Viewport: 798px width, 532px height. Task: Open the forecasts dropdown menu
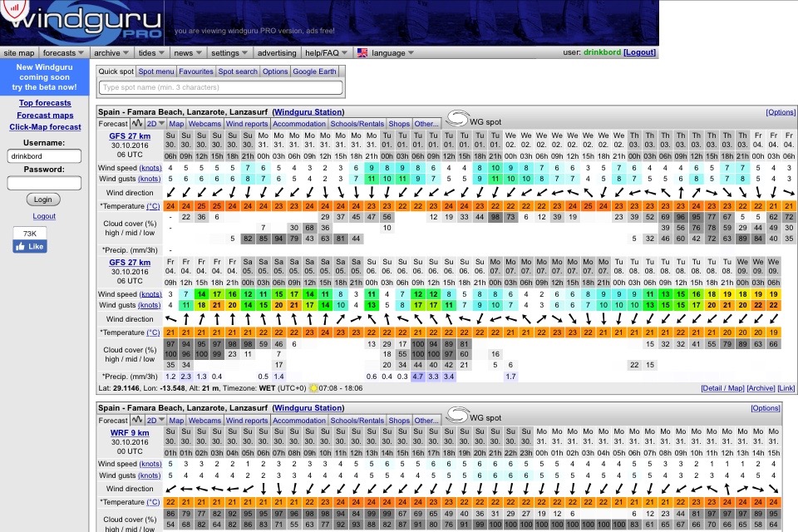[x=63, y=53]
